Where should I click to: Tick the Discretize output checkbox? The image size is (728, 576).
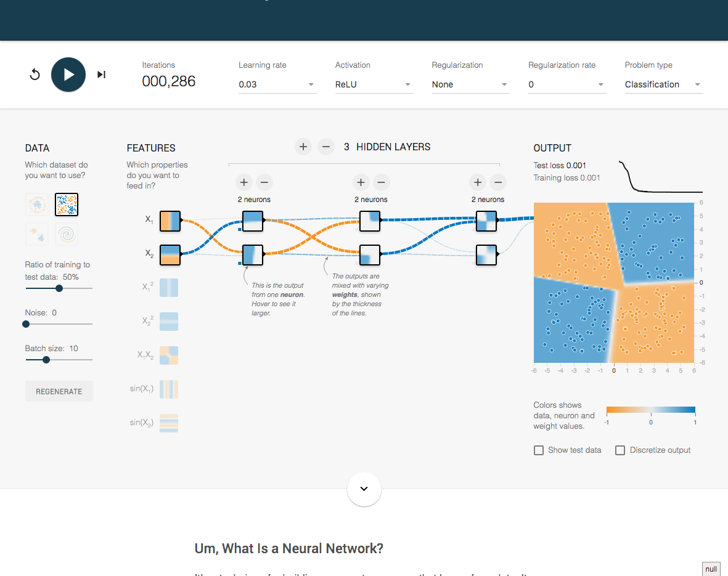[620, 450]
